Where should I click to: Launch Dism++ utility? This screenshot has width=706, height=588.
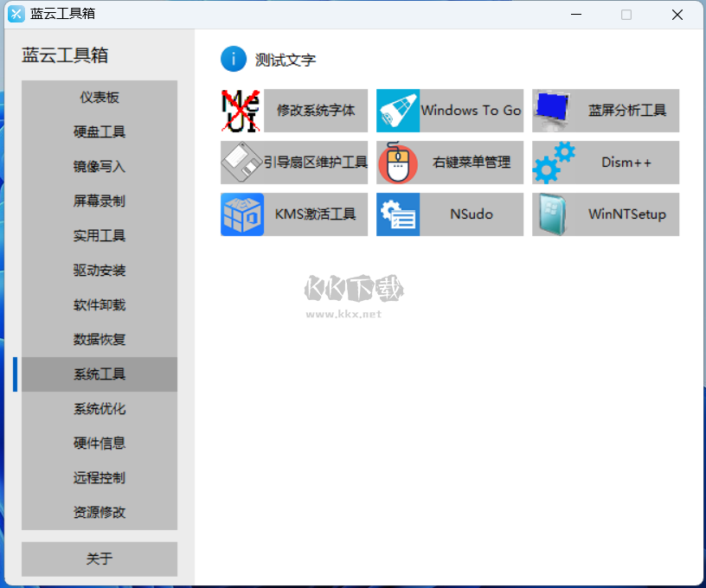pyautogui.click(x=605, y=163)
